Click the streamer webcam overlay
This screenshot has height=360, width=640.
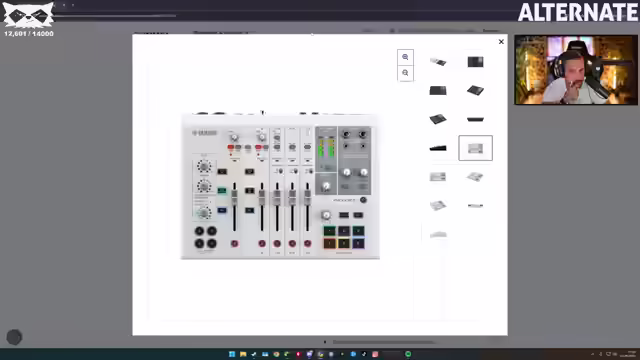[576, 70]
